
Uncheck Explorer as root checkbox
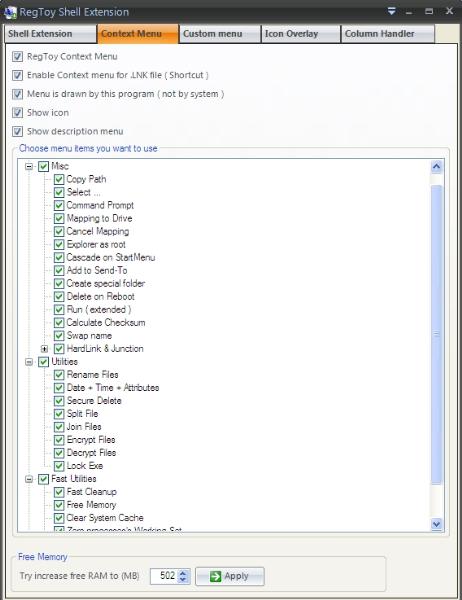click(x=59, y=245)
